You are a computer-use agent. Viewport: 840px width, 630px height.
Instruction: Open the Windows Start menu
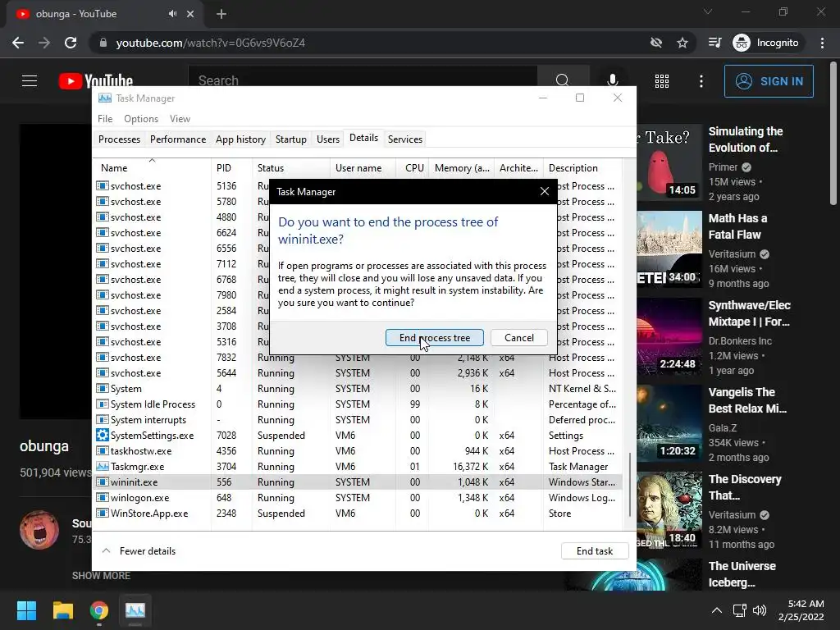pyautogui.click(x=26, y=610)
